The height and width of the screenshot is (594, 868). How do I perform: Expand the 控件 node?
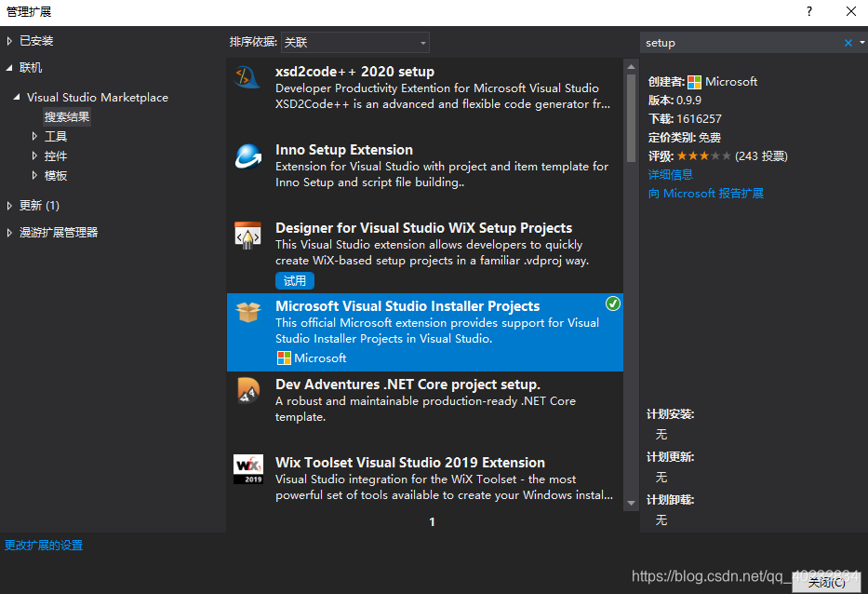(x=34, y=155)
